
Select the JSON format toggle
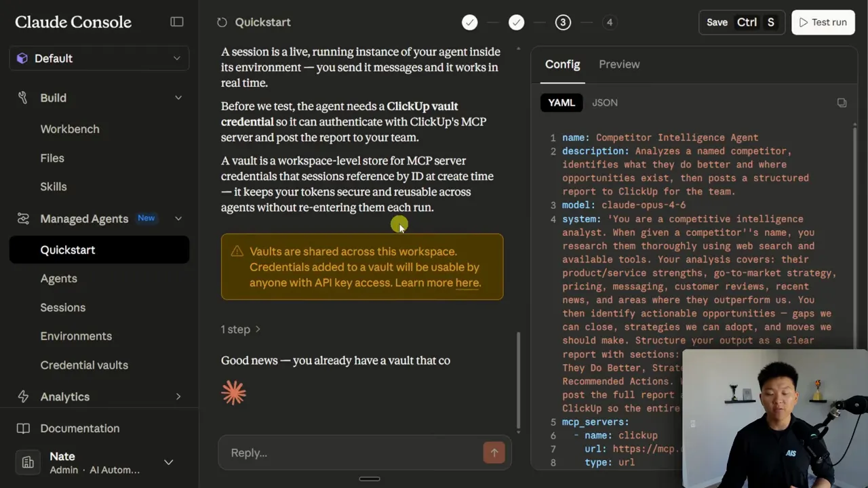coord(604,102)
